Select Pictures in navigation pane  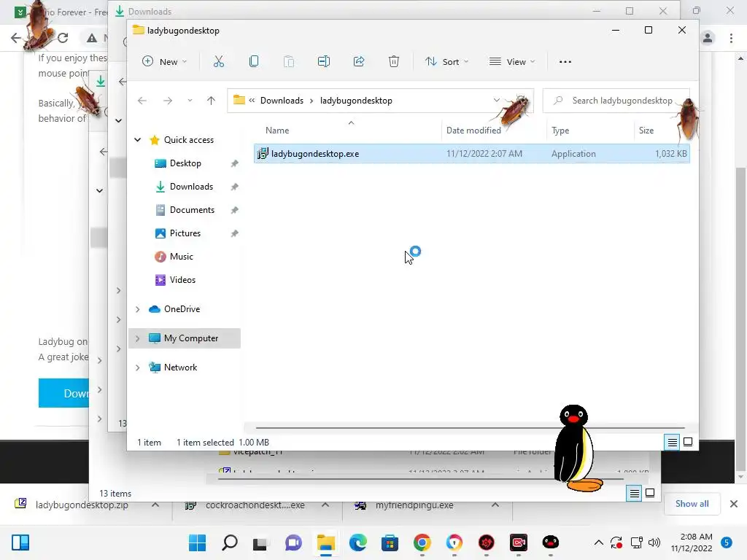coord(185,233)
